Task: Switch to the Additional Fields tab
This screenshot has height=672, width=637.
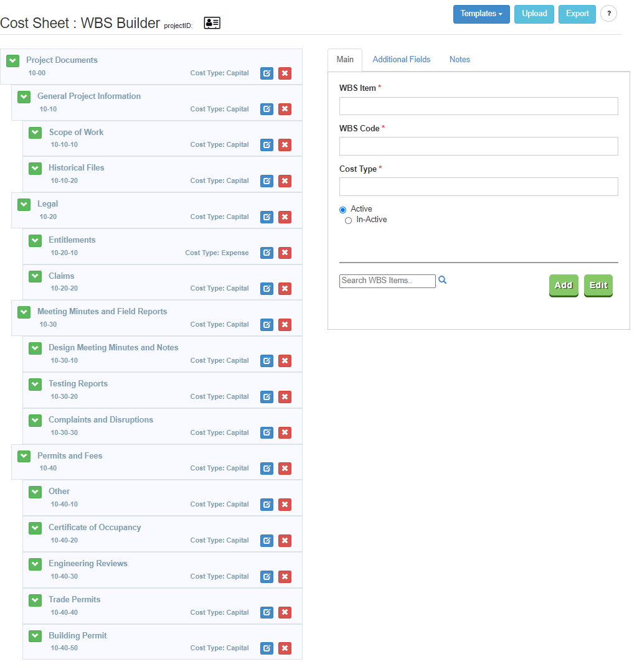Action: (x=401, y=59)
